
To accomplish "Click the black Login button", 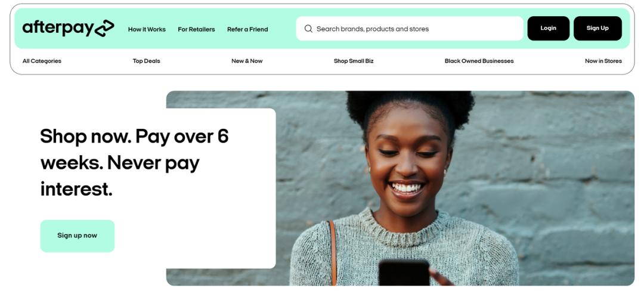I will click(549, 29).
